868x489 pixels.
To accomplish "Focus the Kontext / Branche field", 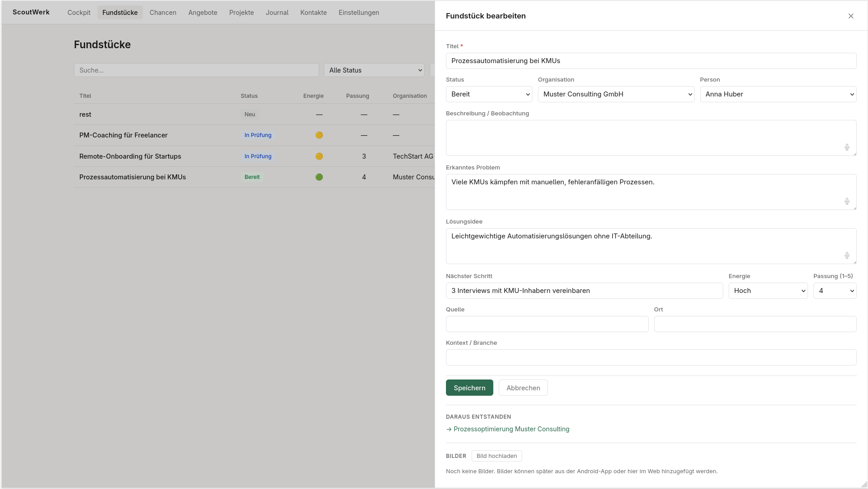I will coord(651,357).
